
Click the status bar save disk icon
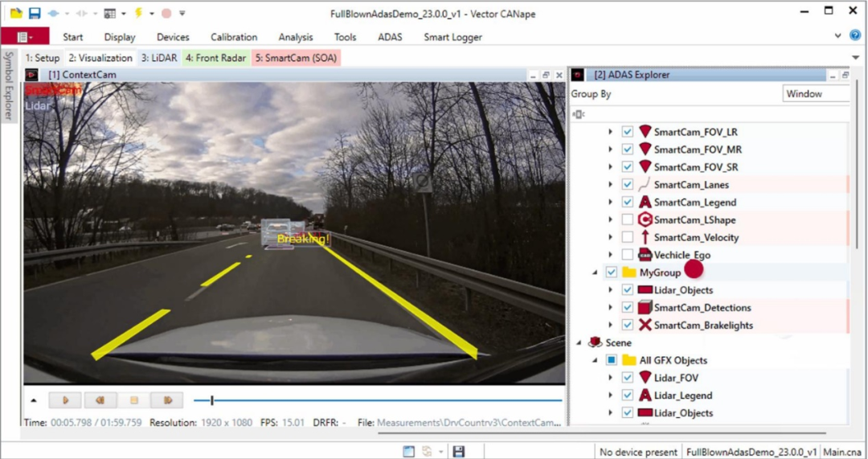tap(458, 452)
